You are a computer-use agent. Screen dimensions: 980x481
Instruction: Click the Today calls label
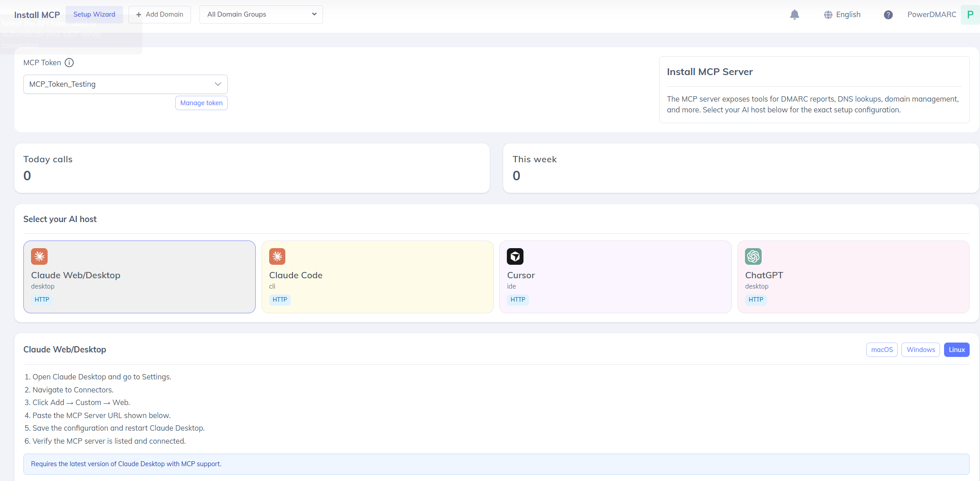(x=48, y=159)
